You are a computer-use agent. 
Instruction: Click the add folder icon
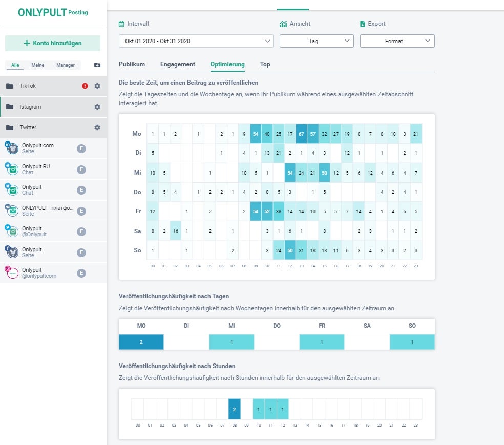pyautogui.click(x=97, y=65)
